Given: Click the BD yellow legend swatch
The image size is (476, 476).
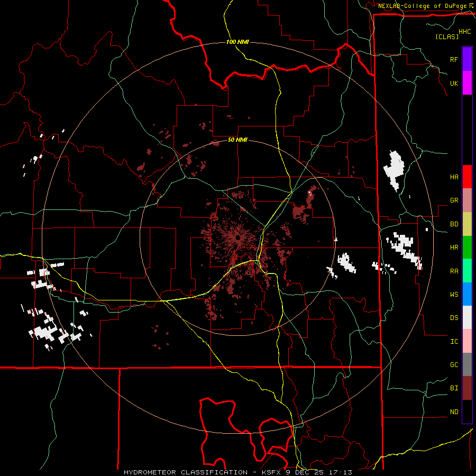Looking at the screenshot, I should click(x=467, y=224).
